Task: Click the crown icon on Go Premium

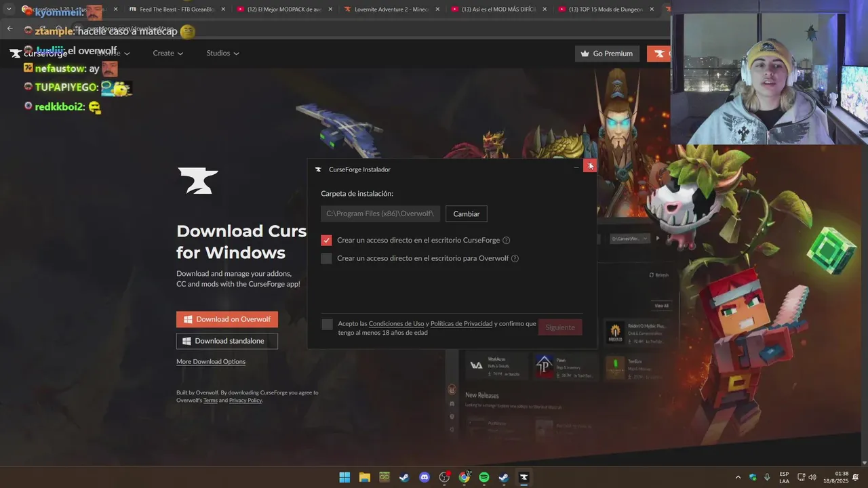Action: pos(585,54)
